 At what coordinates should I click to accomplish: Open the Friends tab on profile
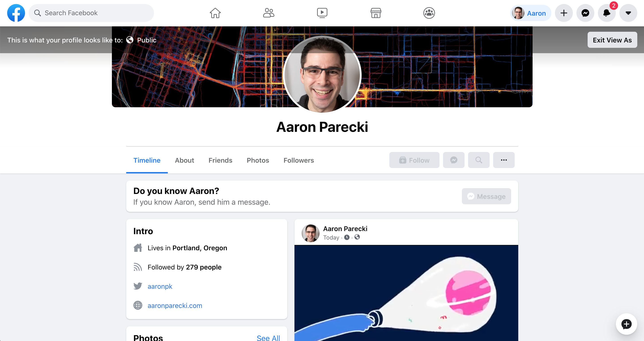220,160
